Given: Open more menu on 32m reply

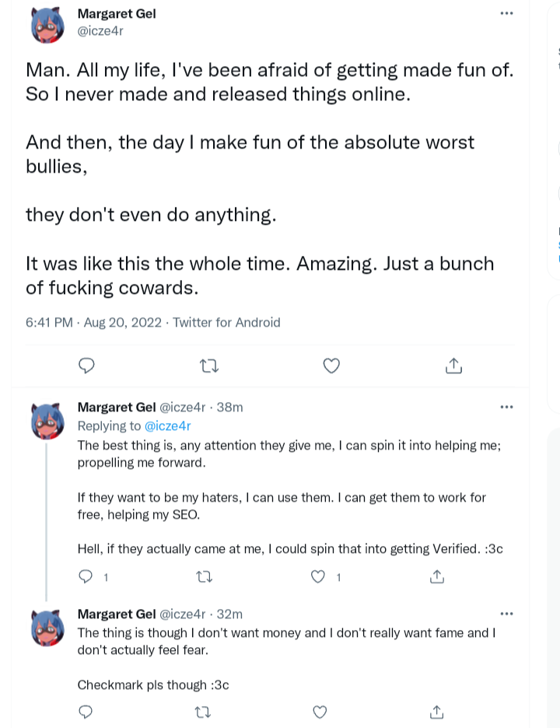Looking at the screenshot, I should 506,614.
